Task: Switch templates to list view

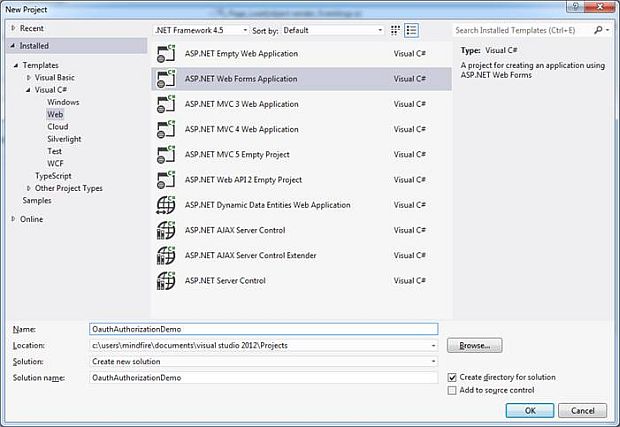Action: [411, 30]
